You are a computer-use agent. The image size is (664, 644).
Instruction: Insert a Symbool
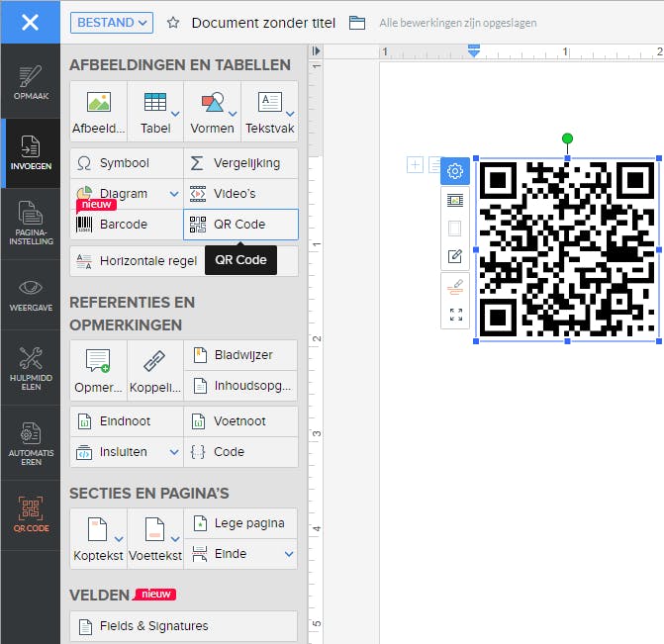(127, 163)
